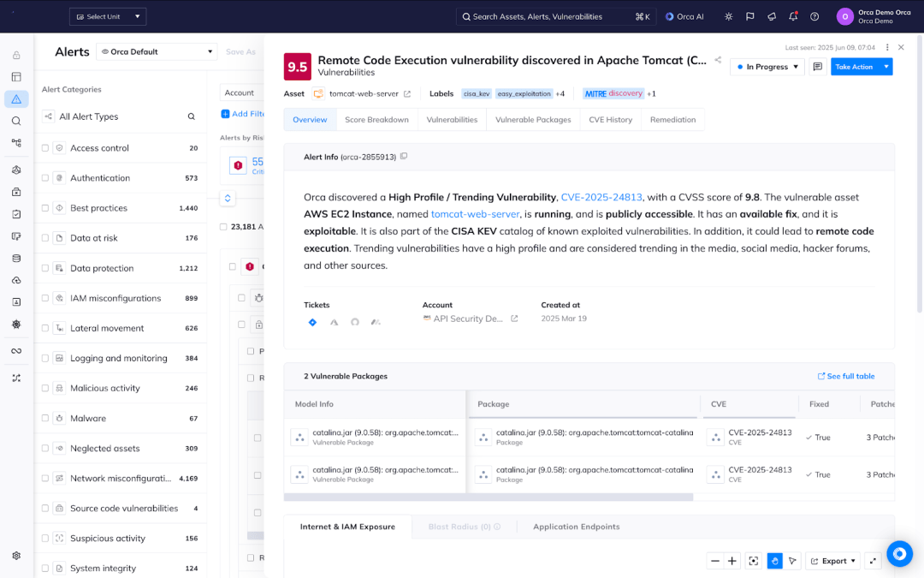This screenshot has height=578, width=924.
Task: Open the settings gear in sidebar
Action: coord(16,556)
